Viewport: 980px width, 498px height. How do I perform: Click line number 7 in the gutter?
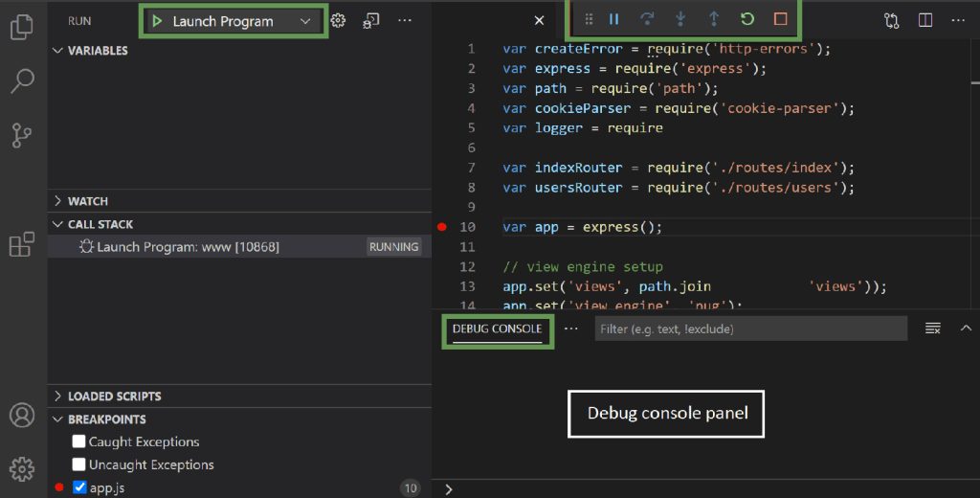[472, 168]
